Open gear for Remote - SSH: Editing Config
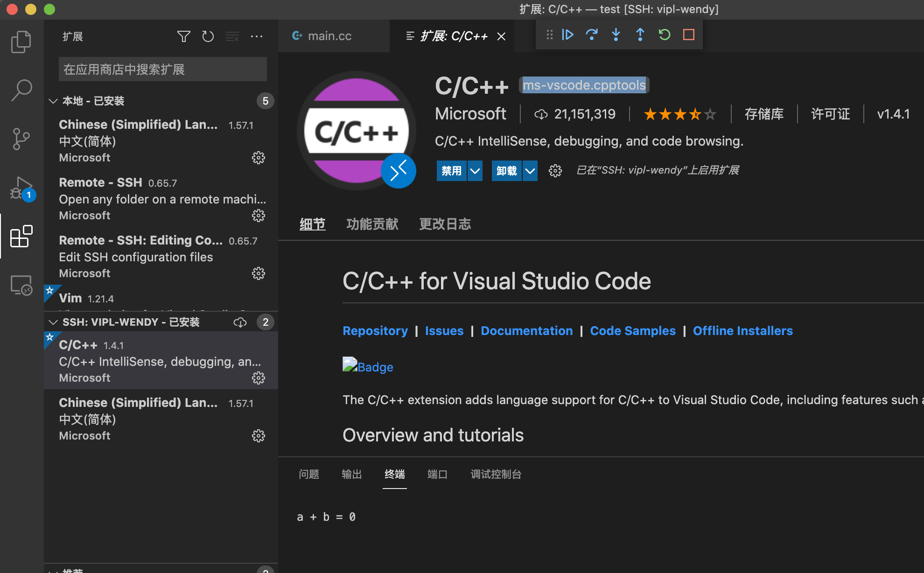The height and width of the screenshot is (573, 924). point(259,273)
